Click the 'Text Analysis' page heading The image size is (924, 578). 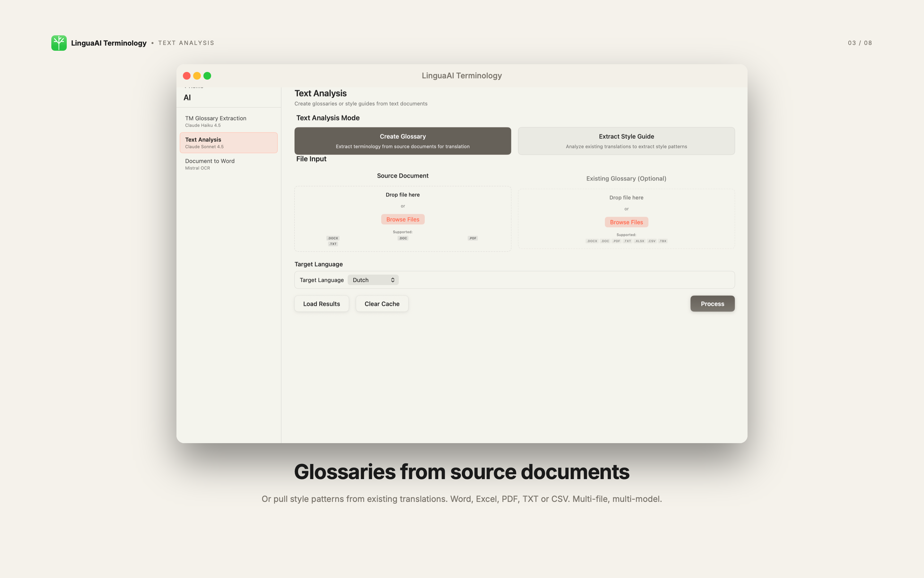[320, 93]
